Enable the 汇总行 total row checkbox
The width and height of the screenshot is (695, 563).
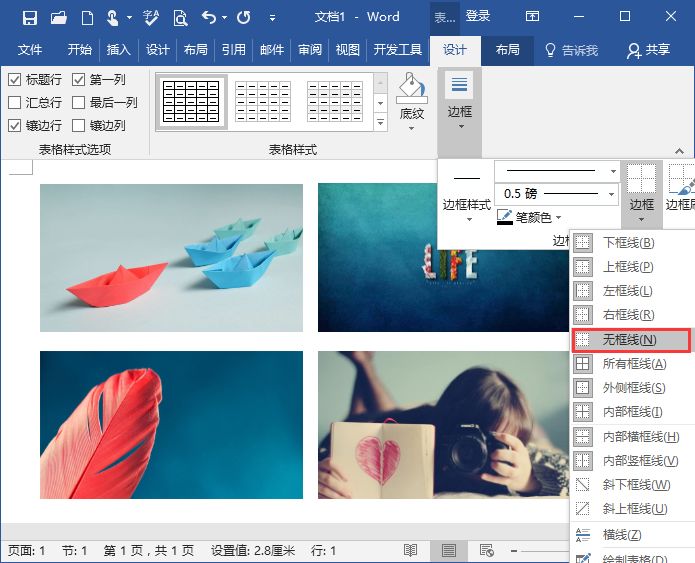[15, 103]
